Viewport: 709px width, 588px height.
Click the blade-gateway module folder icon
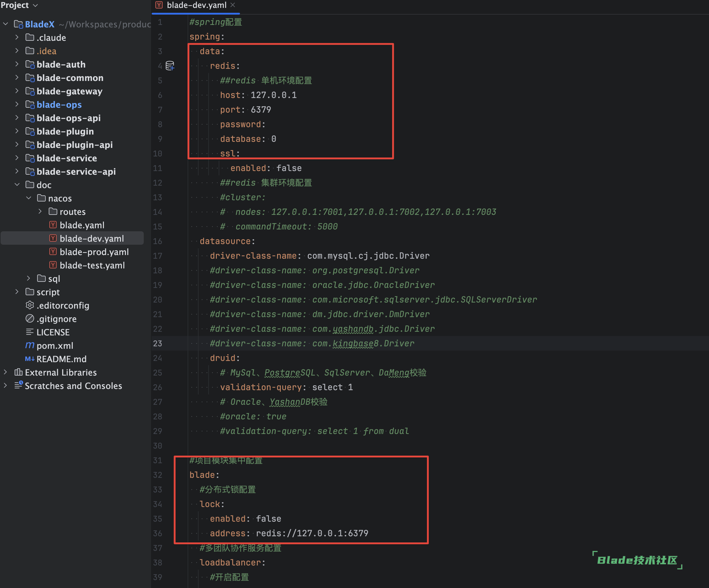(30, 91)
